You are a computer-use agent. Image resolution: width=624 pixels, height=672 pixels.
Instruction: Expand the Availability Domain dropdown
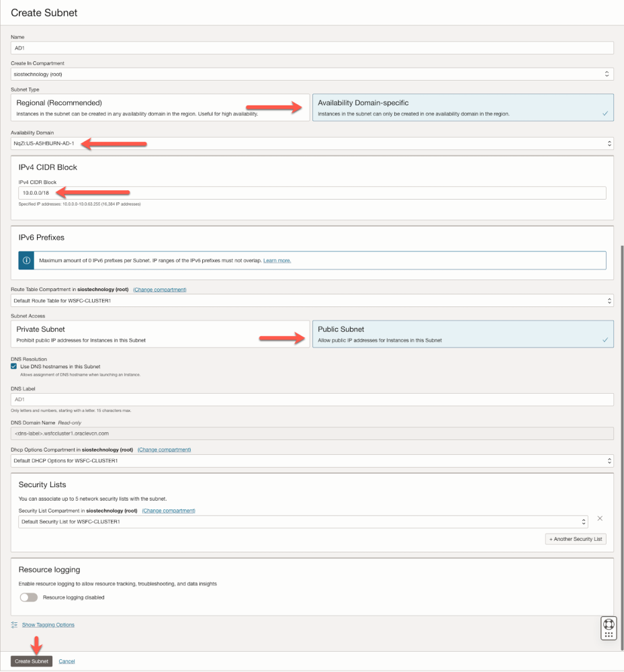(x=312, y=143)
